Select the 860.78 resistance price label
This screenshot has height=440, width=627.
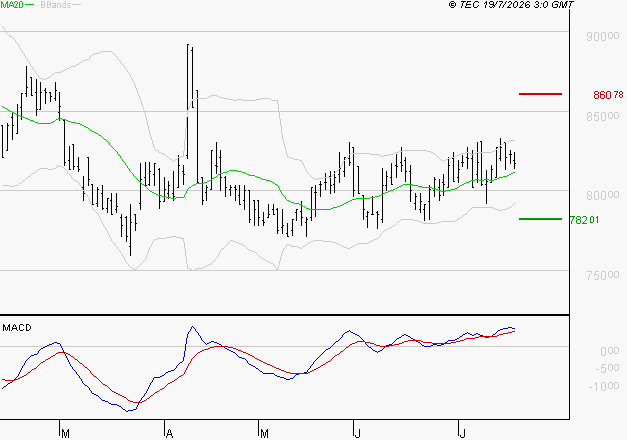(x=608, y=95)
